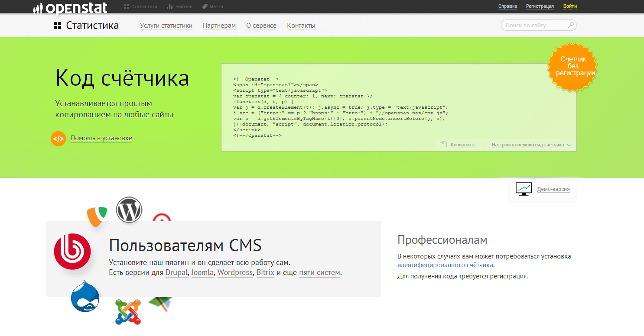
Task: Click the demo monitor icon
Action: 524,189
